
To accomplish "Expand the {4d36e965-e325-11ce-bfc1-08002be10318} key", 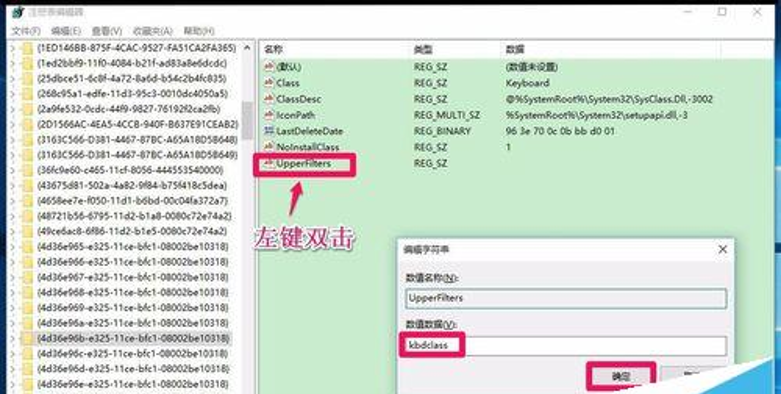I will point(13,247).
